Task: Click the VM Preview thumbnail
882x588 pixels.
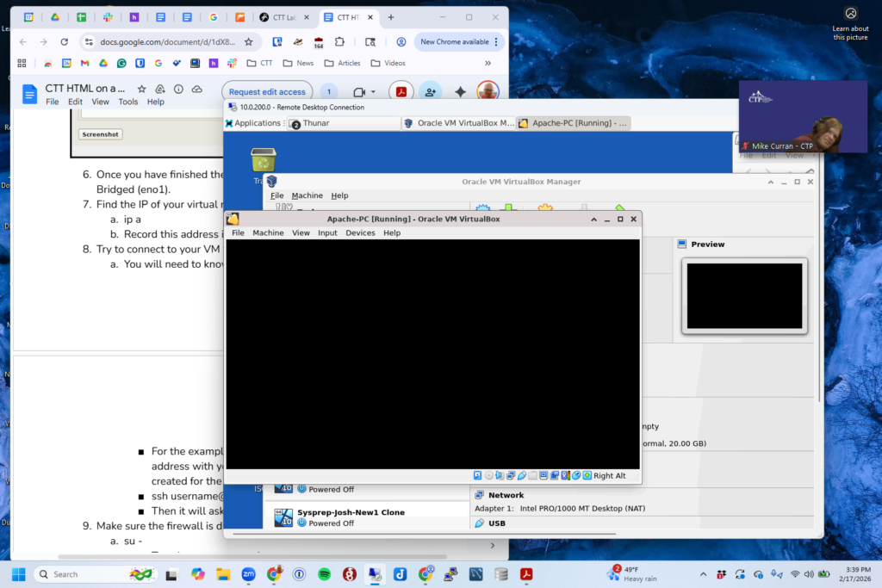Action: (x=744, y=295)
